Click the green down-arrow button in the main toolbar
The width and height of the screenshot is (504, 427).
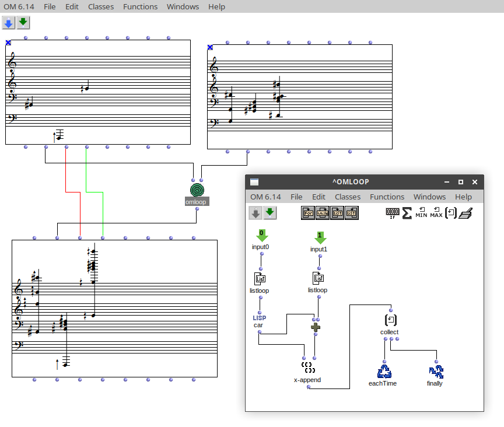tap(23, 23)
